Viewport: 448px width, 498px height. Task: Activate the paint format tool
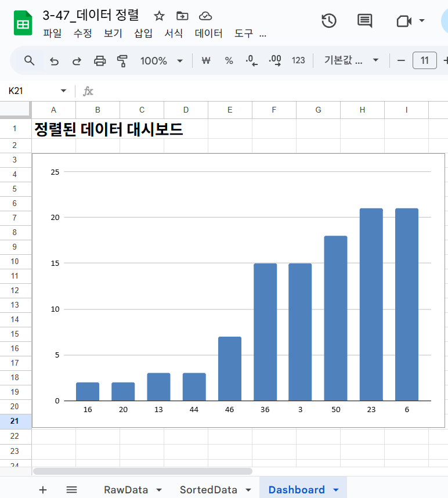(x=122, y=61)
